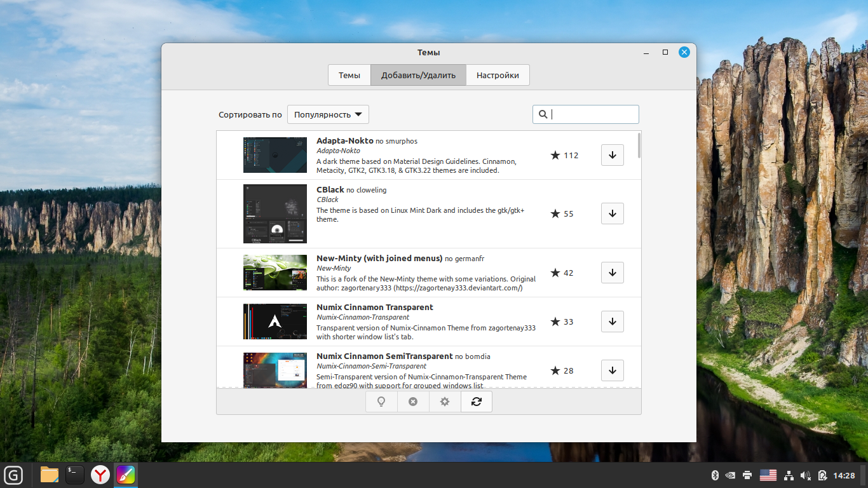
Task: Select the Добавить/Удалить tab
Action: 418,75
